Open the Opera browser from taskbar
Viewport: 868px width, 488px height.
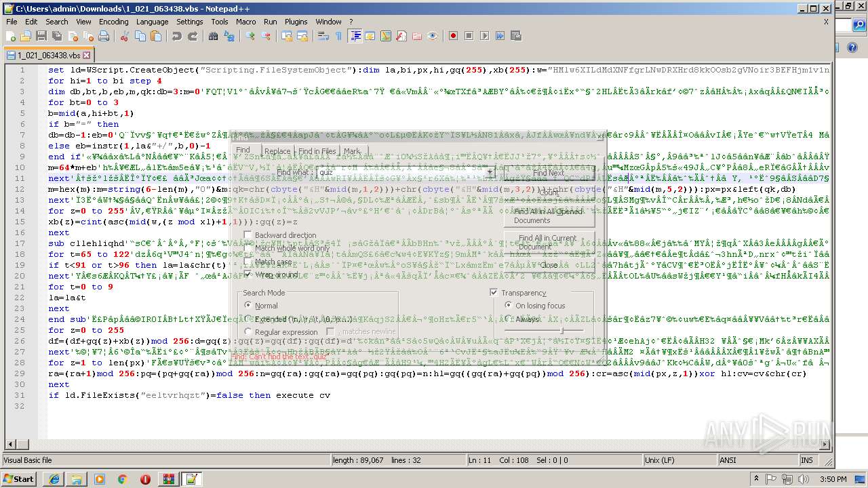click(x=145, y=479)
